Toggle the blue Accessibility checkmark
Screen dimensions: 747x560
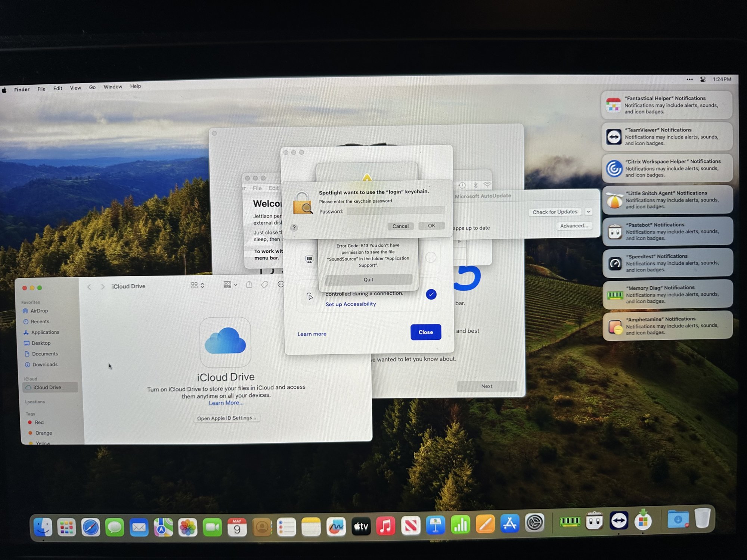tap(431, 294)
